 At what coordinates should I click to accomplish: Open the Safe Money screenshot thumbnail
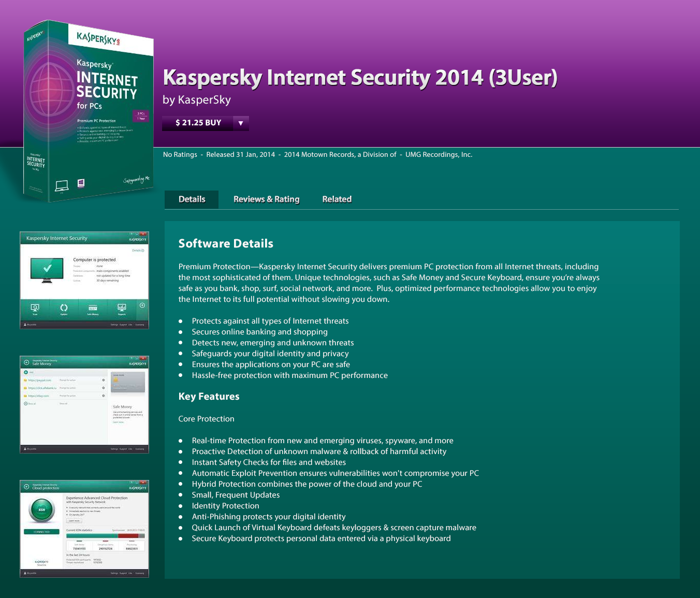click(x=84, y=404)
